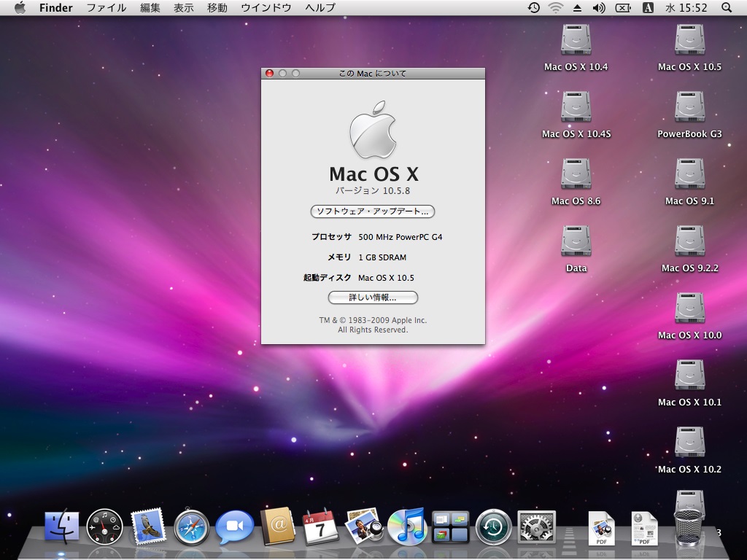Click 1 GB SDRAM memory text
This screenshot has height=560, width=747.
[x=382, y=257]
